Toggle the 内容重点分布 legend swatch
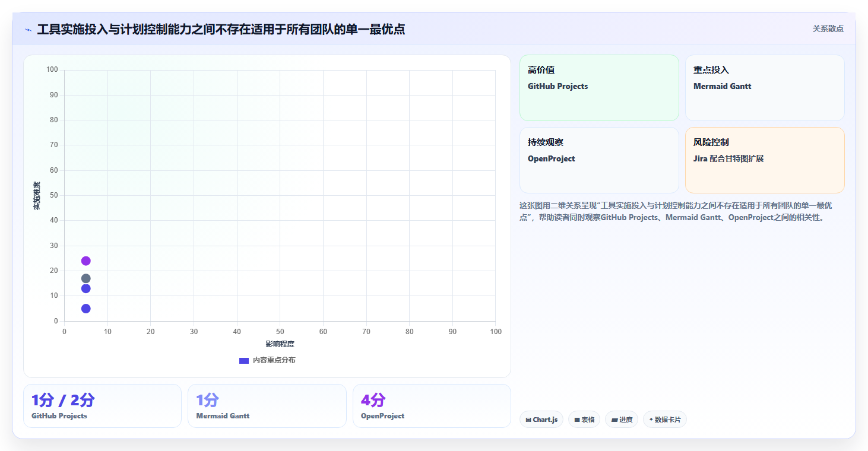 [244, 360]
